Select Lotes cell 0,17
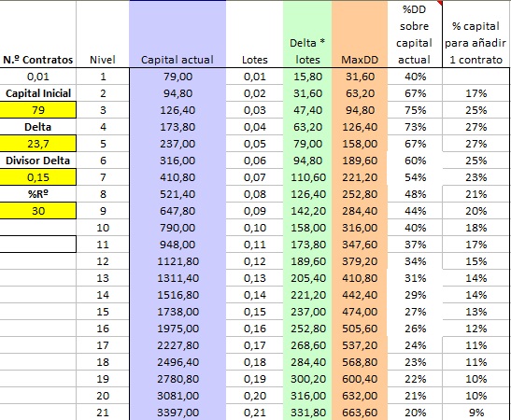The width and height of the screenshot is (511, 420). pos(254,345)
